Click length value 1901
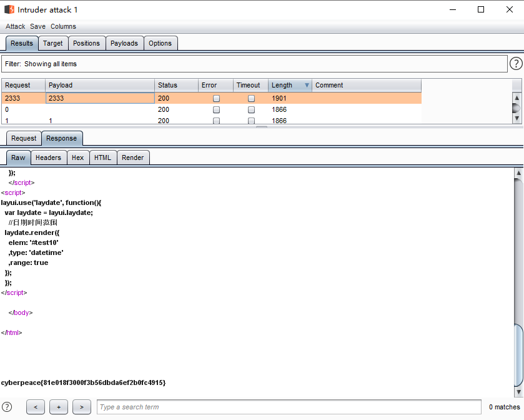This screenshot has height=420, width=524. [x=279, y=98]
